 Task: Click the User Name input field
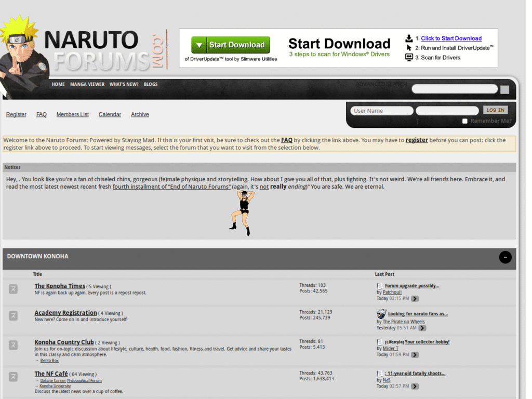[x=382, y=111]
